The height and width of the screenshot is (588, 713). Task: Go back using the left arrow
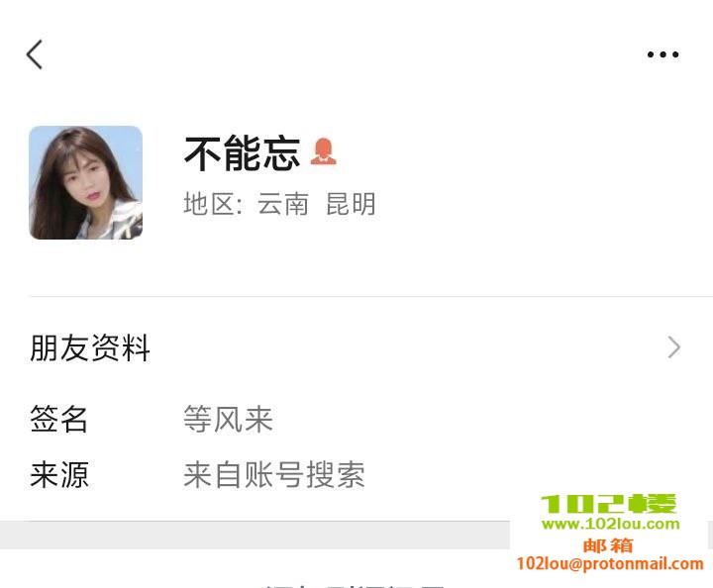pos(34,54)
